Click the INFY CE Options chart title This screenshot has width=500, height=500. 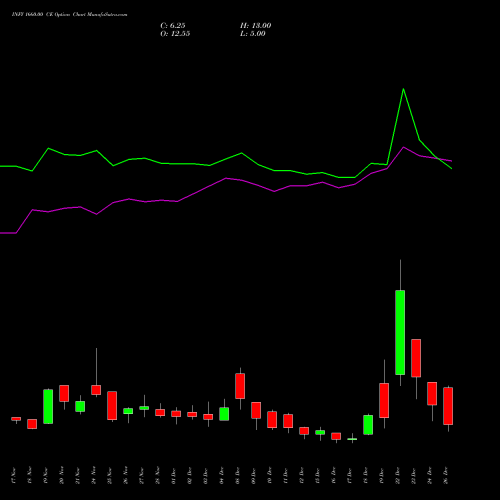(x=69, y=15)
